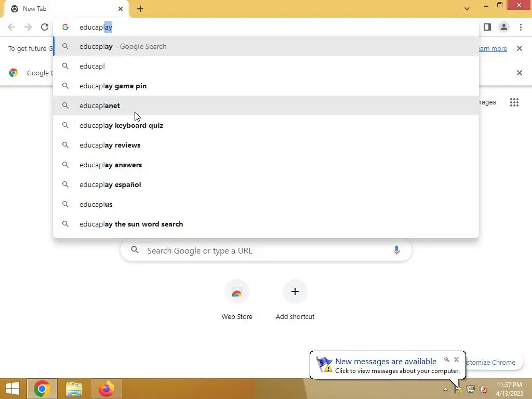Go back using the back arrow

[x=11, y=27]
